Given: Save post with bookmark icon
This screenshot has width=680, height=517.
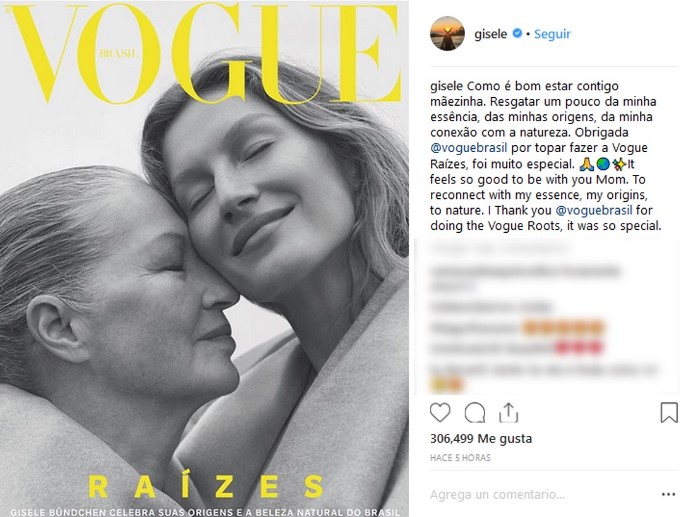Looking at the screenshot, I should click(x=669, y=412).
